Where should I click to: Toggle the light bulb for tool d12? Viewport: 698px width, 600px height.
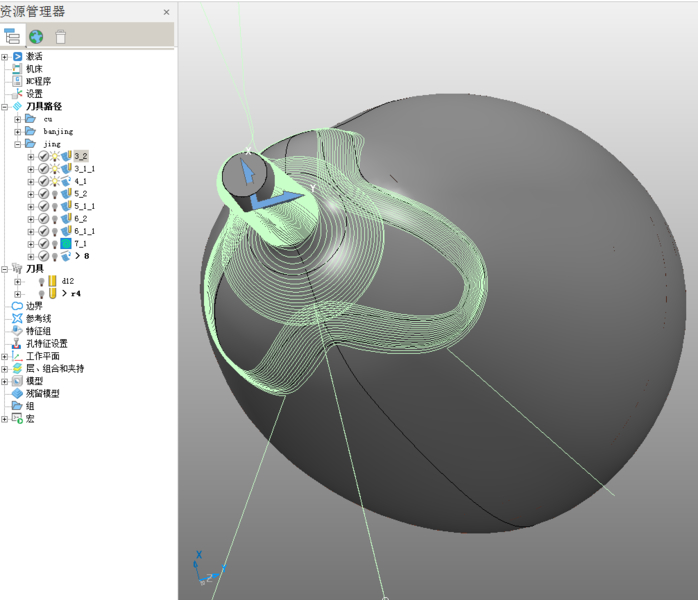click(x=42, y=282)
